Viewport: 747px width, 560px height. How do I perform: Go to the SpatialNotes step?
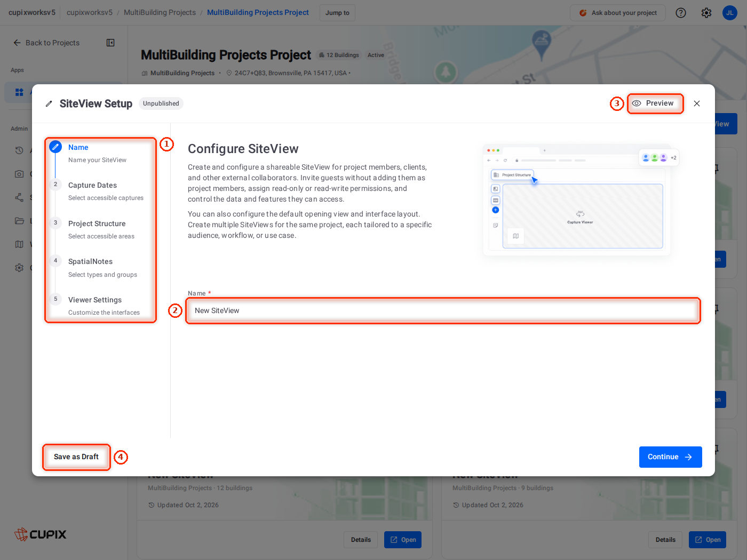pos(101,268)
